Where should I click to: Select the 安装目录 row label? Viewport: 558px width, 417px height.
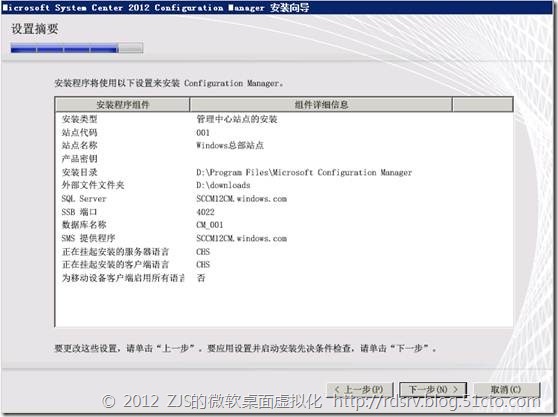coord(79,172)
